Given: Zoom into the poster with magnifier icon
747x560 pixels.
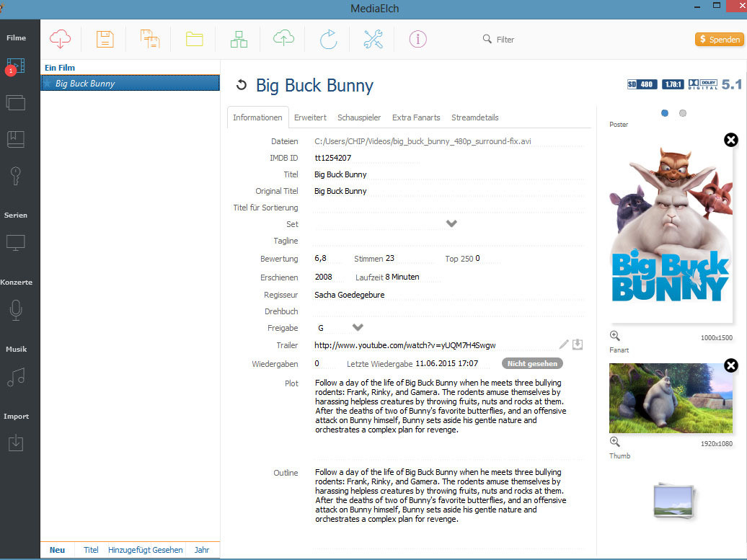Looking at the screenshot, I should 615,336.
